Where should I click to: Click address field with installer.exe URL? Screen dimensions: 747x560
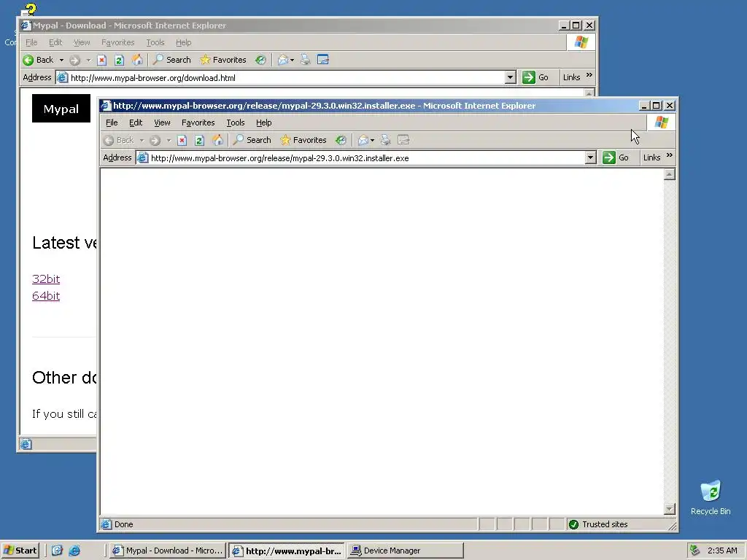click(x=360, y=158)
